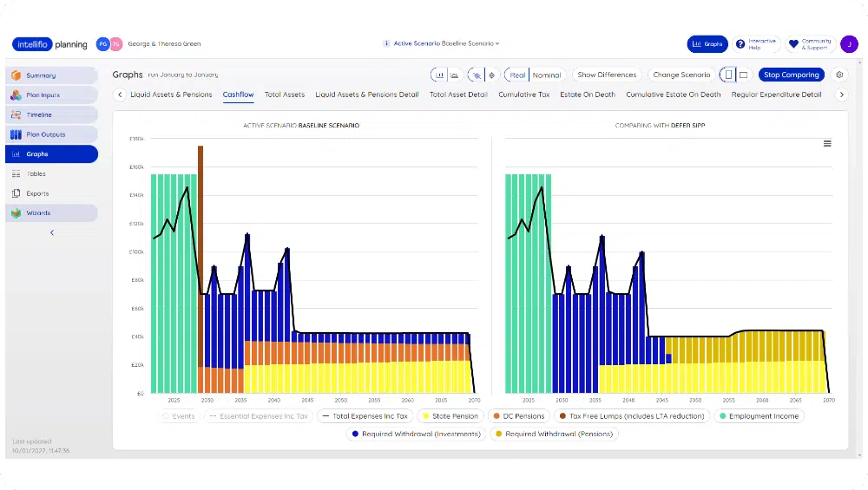Image resolution: width=868 pixels, height=490 pixels.
Task: Go to Summary in the sidebar
Action: pos(52,75)
